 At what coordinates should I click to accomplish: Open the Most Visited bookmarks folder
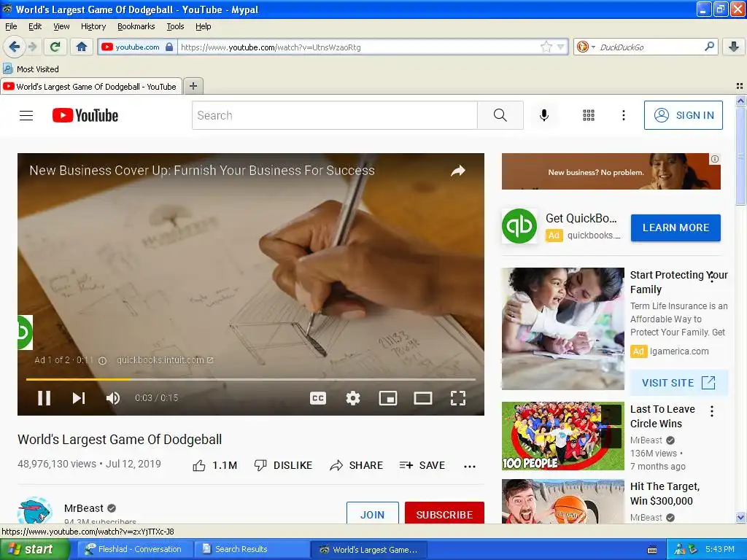(x=31, y=69)
